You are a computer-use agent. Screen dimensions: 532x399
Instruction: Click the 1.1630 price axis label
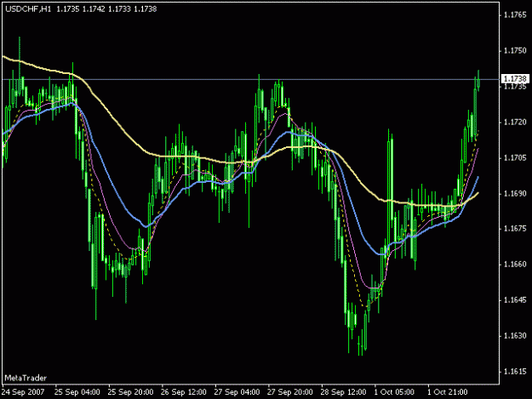(515, 335)
